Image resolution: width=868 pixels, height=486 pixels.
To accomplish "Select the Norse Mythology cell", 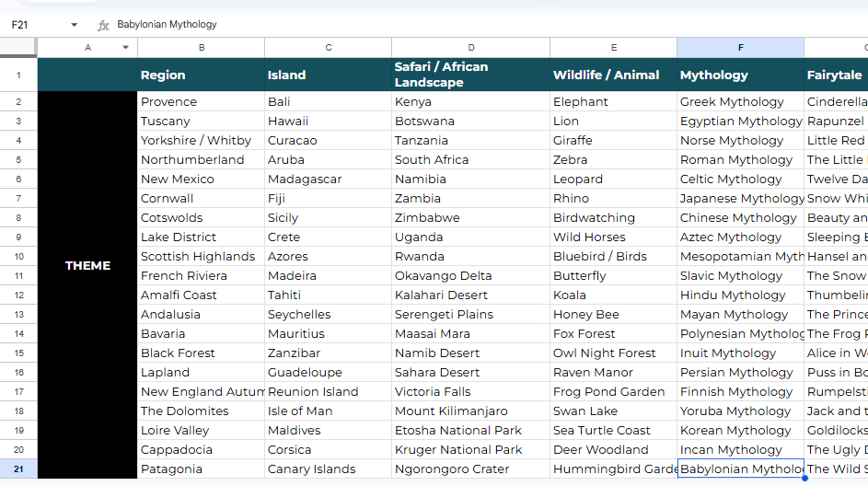I will tap(741, 140).
